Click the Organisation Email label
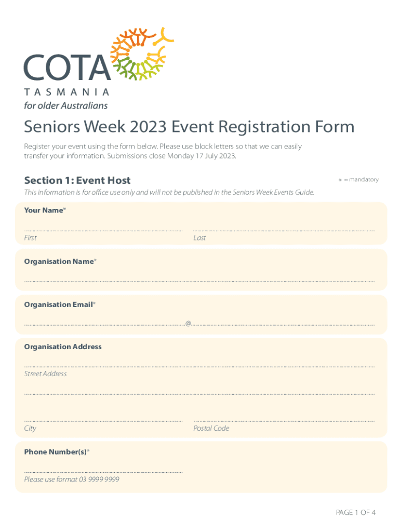 click(60, 304)
